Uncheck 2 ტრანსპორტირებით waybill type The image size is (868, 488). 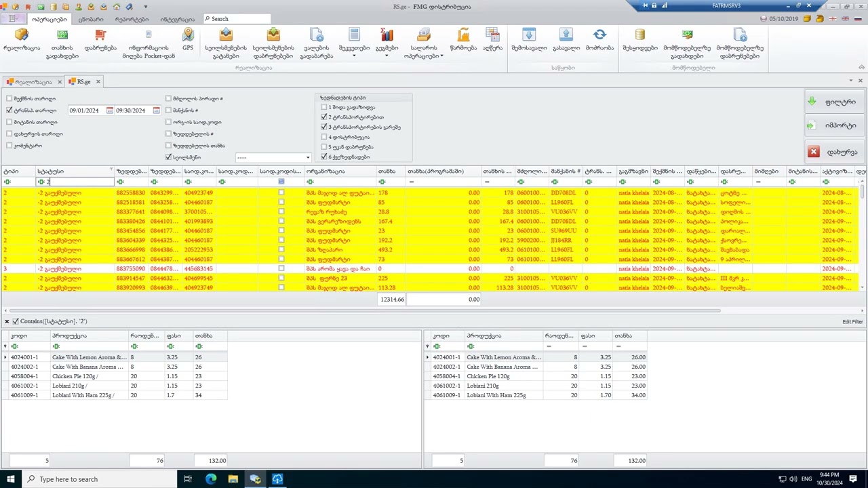[324, 117]
